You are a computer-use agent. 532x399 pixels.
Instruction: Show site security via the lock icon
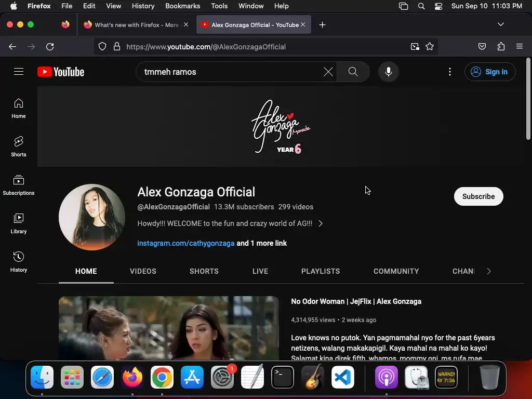117,46
